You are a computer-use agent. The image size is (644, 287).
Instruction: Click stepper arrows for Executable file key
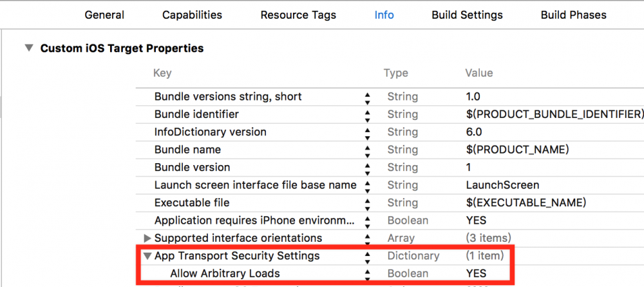[368, 203]
